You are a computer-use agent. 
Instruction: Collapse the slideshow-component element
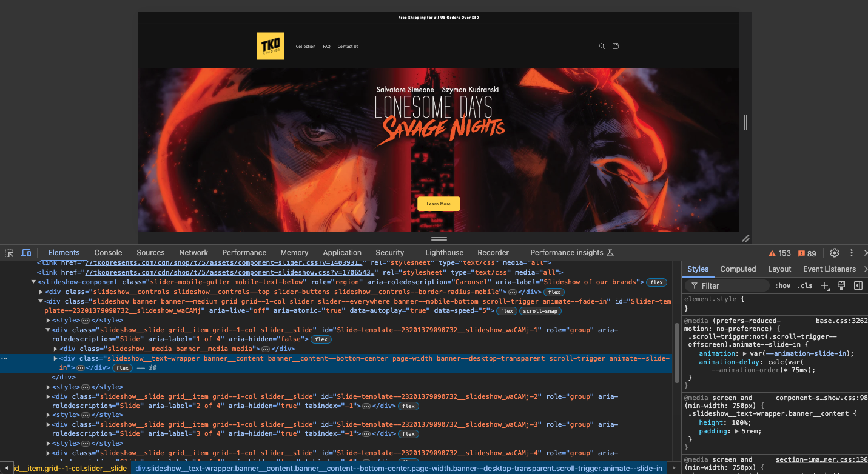(x=33, y=282)
